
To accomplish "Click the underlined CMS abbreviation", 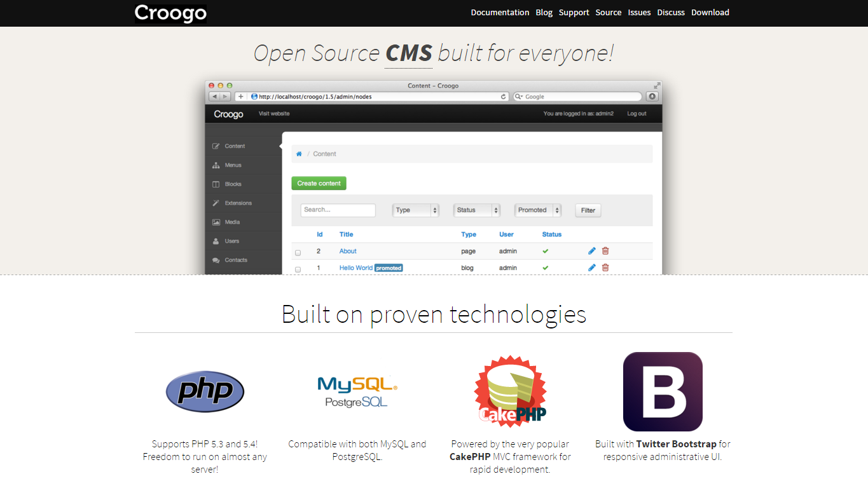I will point(409,53).
